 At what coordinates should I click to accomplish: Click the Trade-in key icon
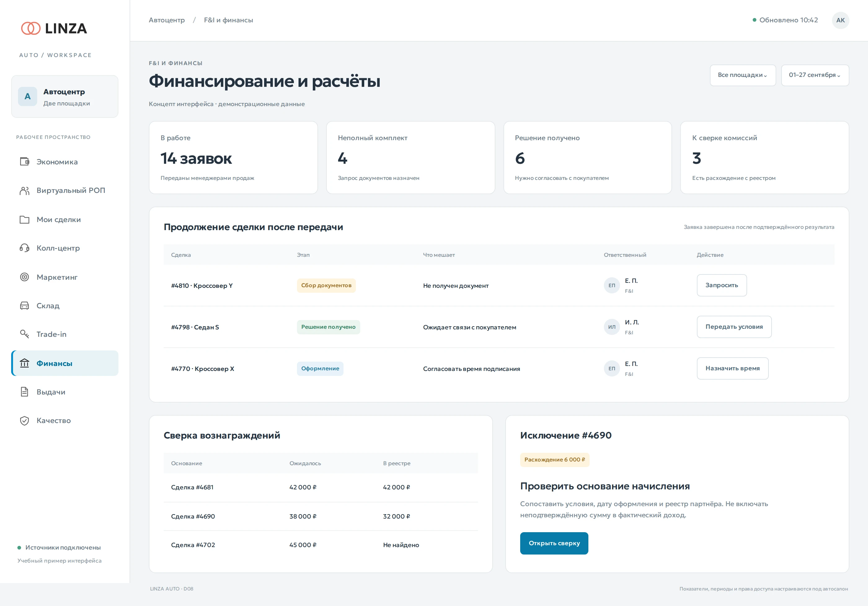(x=24, y=334)
